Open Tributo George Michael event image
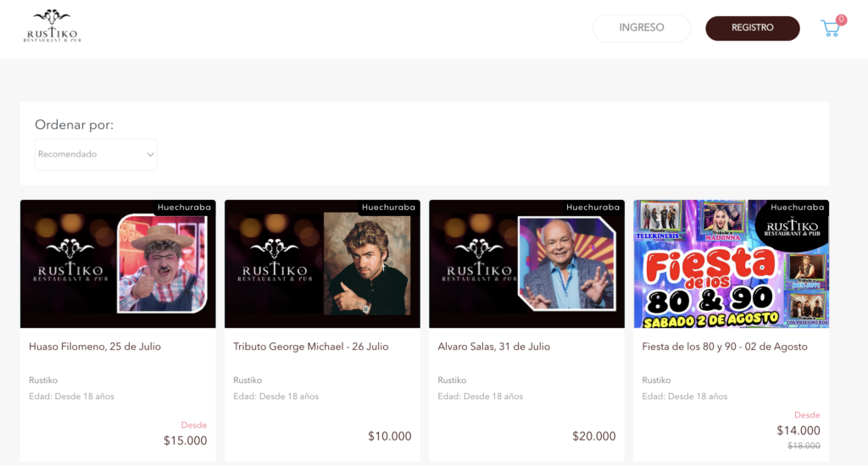Image resolution: width=868 pixels, height=466 pixels. [x=322, y=264]
